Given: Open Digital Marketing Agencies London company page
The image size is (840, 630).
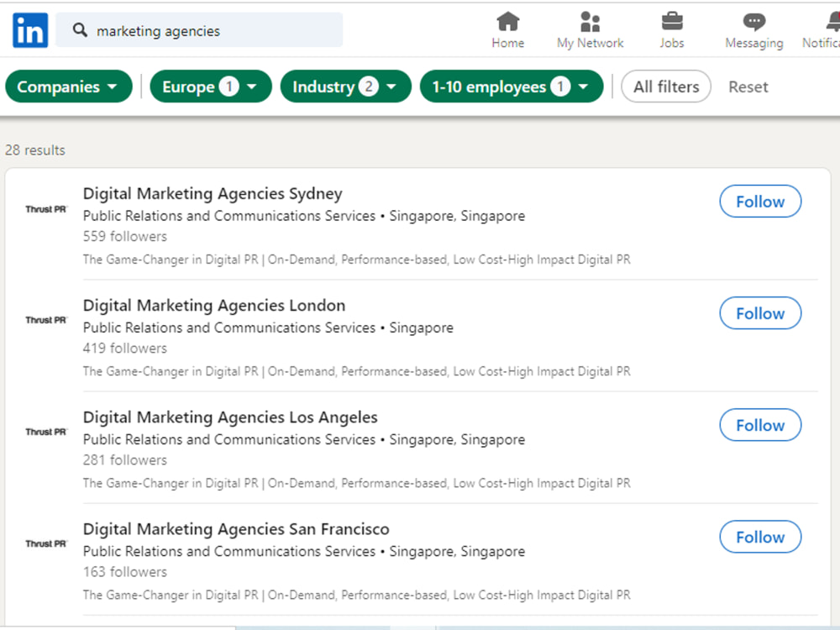Looking at the screenshot, I should coord(214,306).
